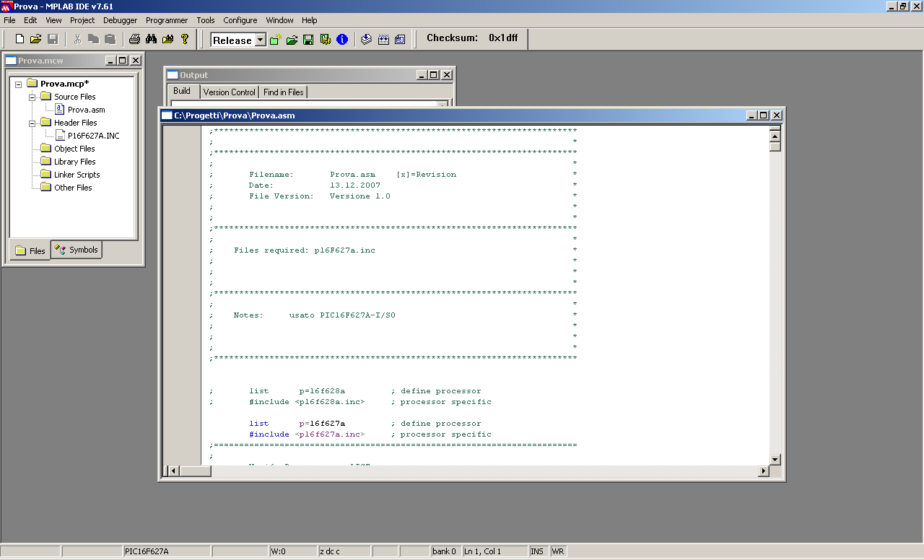
Task: Click the Open File folder icon
Action: tap(35, 39)
